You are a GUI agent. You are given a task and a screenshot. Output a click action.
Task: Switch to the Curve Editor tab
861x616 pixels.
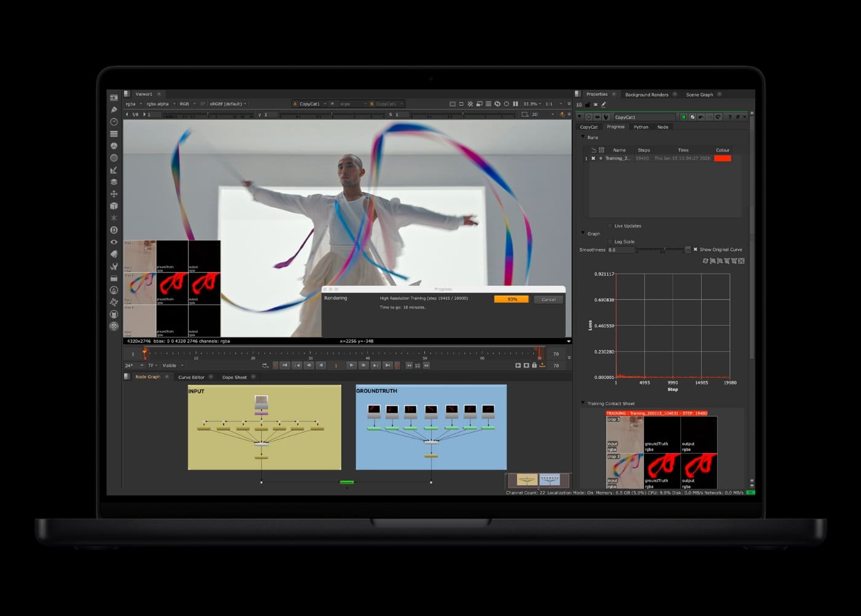click(191, 377)
